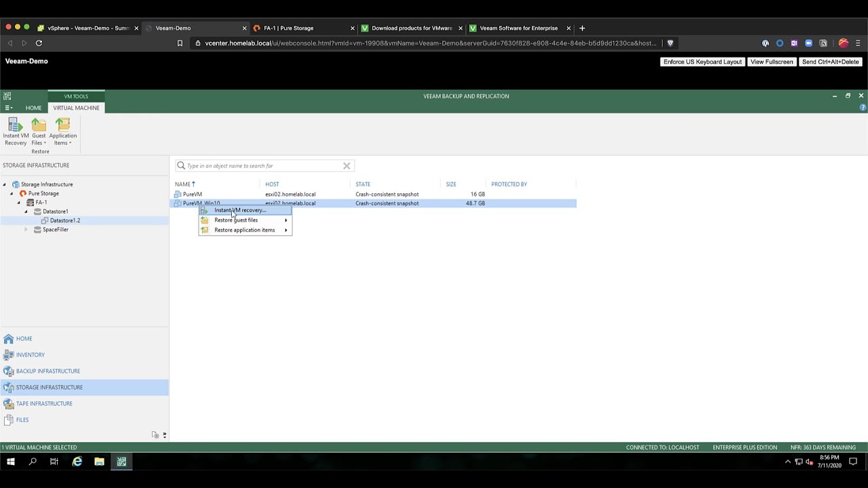Expand the SpaceFiller tree node

(26, 230)
